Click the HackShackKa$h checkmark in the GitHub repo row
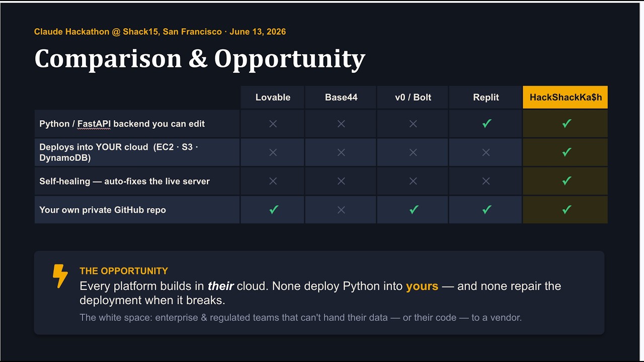This screenshot has height=362, width=644. (567, 210)
